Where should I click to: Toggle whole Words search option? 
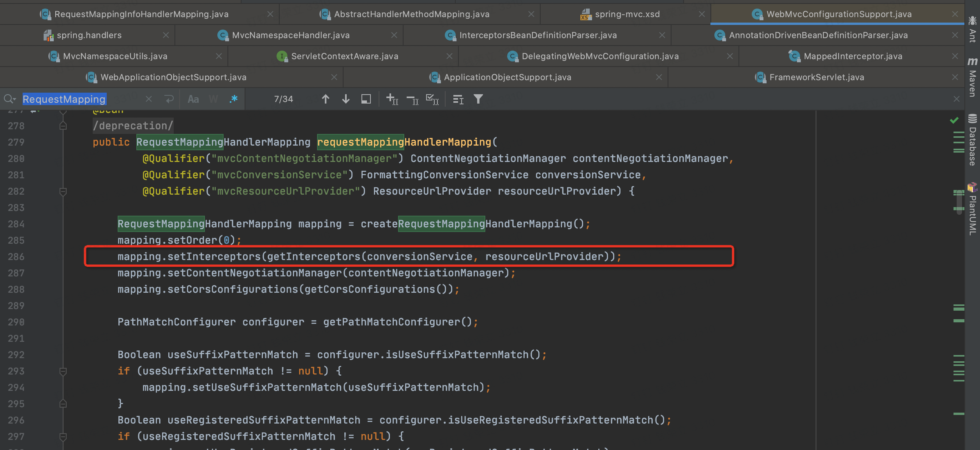213,99
